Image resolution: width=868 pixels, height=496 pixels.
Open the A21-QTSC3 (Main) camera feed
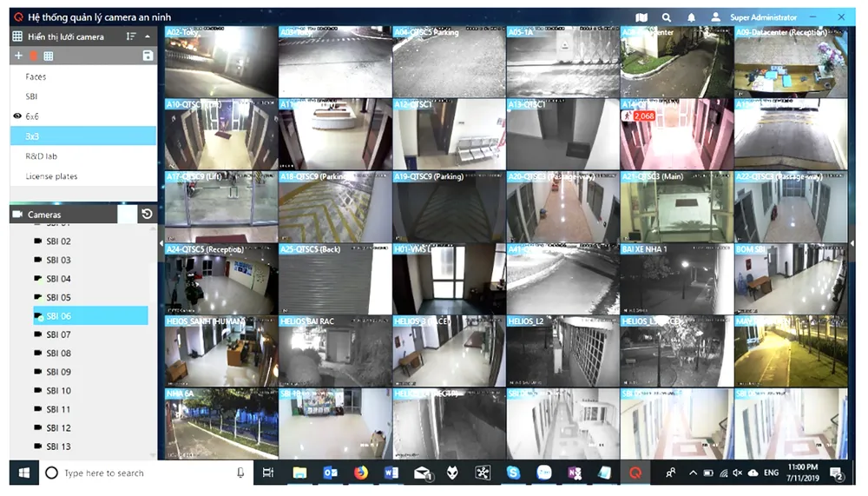676,206
